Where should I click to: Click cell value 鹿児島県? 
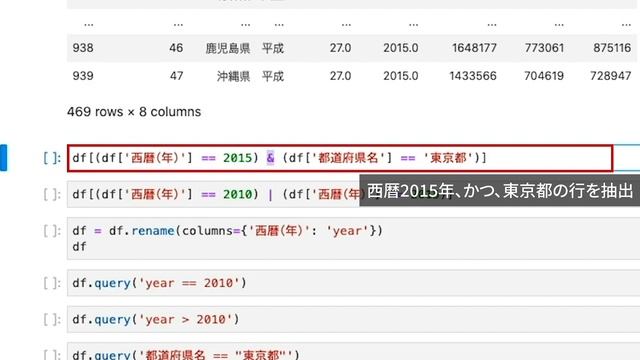(x=227, y=48)
